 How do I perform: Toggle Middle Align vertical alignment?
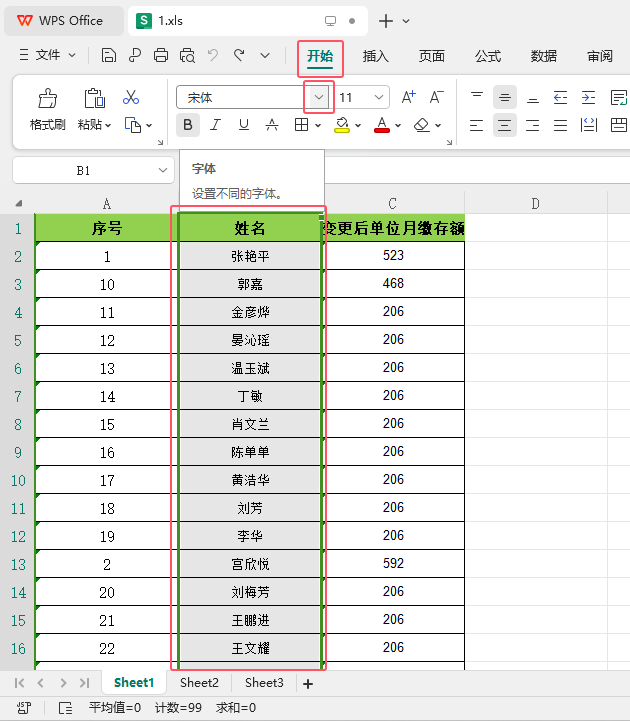[504, 97]
